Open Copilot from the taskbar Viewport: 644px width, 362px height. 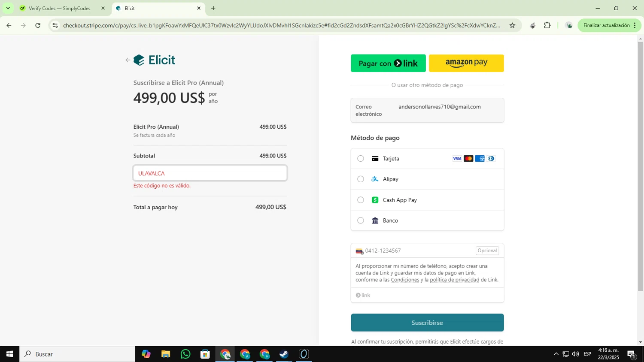coord(146,354)
